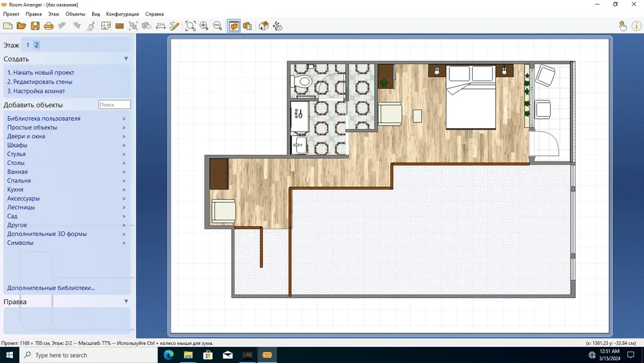Toggle the highlighted 2D view mode button
The image size is (644, 363).
(234, 26)
